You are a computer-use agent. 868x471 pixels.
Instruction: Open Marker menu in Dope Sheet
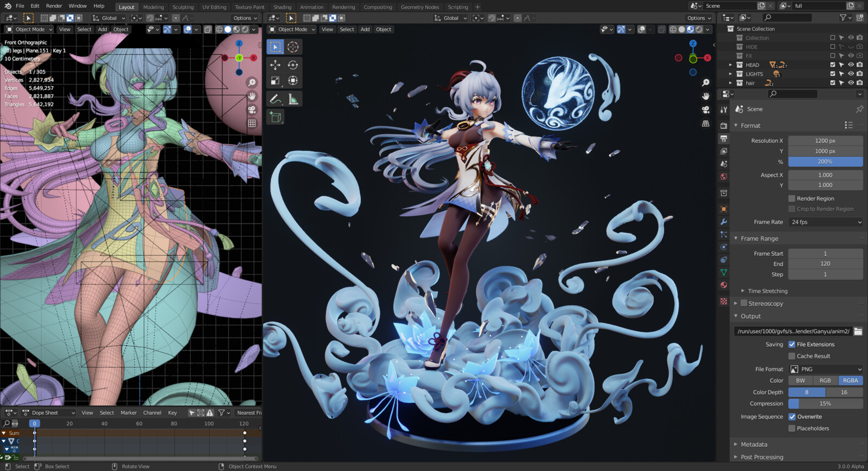[x=129, y=412]
